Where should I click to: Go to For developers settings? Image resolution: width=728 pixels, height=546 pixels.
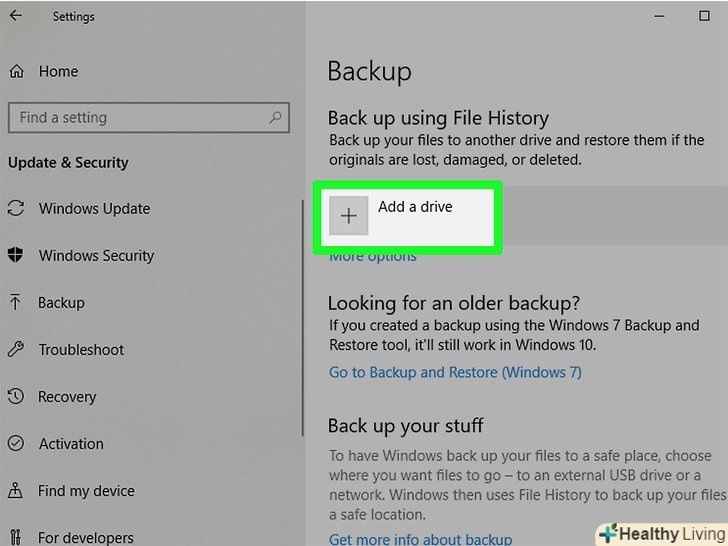pos(86,538)
